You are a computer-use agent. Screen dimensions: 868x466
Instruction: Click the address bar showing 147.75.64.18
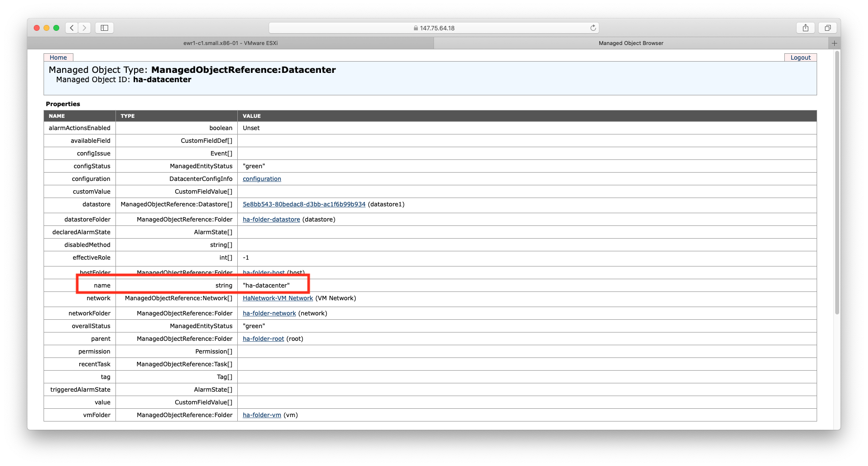point(434,28)
